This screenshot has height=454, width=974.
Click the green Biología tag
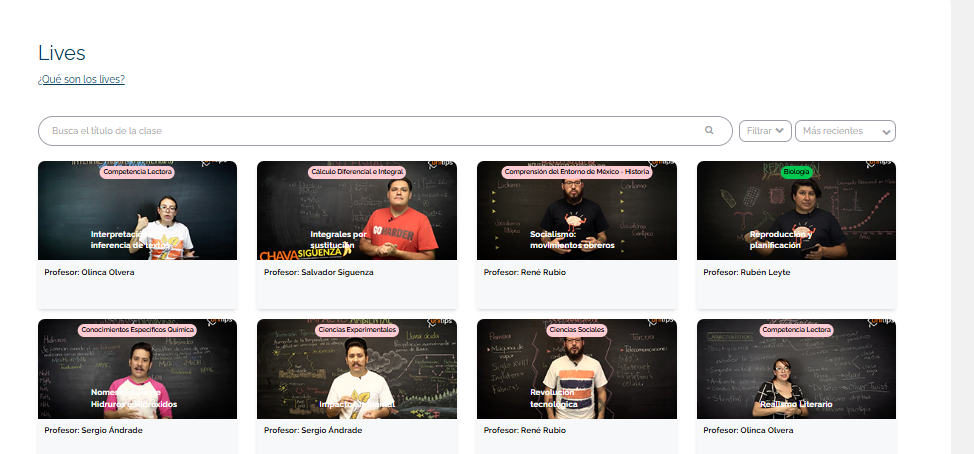coord(796,172)
